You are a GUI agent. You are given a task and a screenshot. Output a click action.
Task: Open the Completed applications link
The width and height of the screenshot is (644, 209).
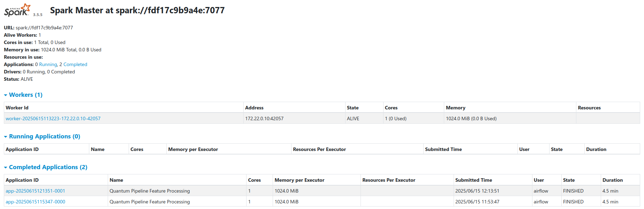(x=75, y=64)
